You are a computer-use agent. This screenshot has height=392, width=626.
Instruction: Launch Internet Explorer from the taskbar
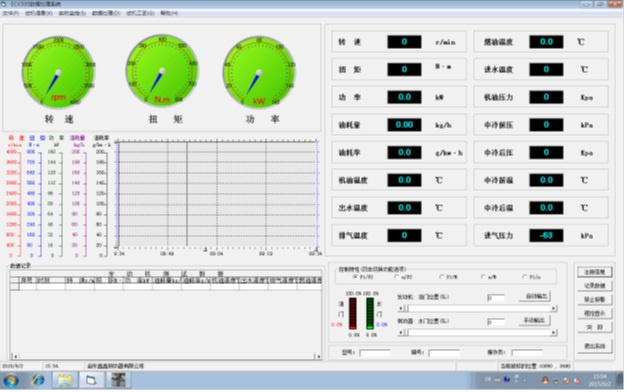tap(38, 380)
